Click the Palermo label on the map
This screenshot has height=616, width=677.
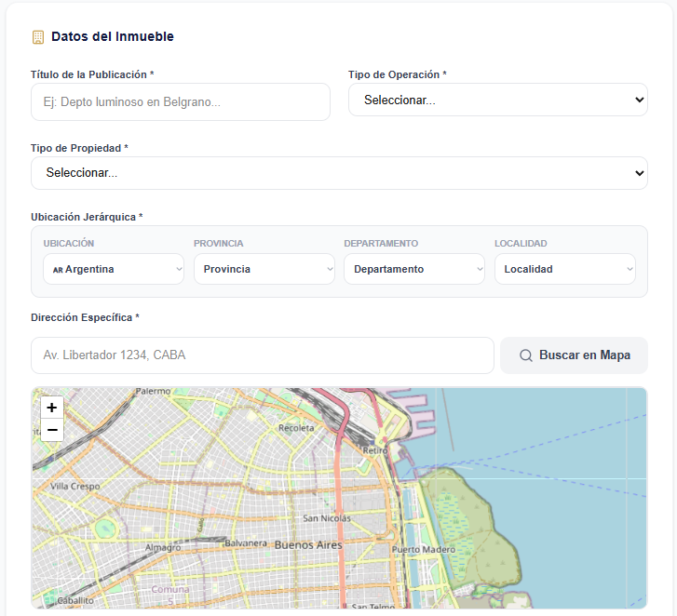coord(153,391)
